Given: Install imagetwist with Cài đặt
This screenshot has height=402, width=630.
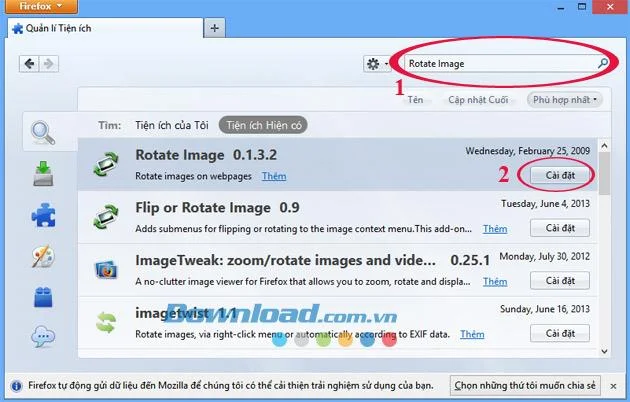Looking at the screenshot, I should point(560,333).
